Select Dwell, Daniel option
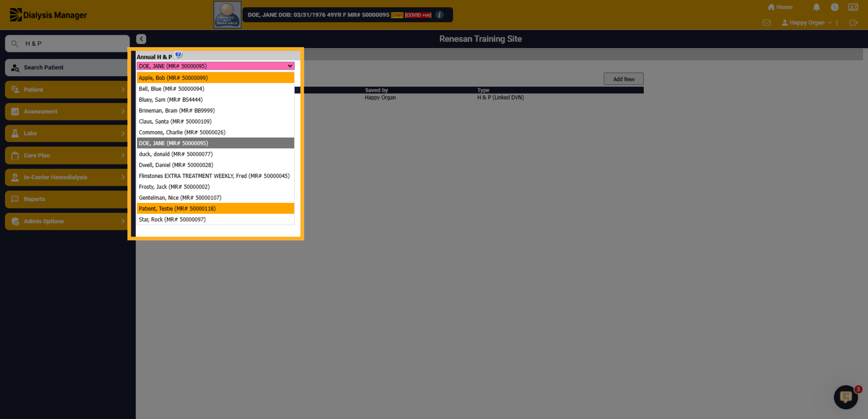This screenshot has height=419, width=868. pos(216,165)
